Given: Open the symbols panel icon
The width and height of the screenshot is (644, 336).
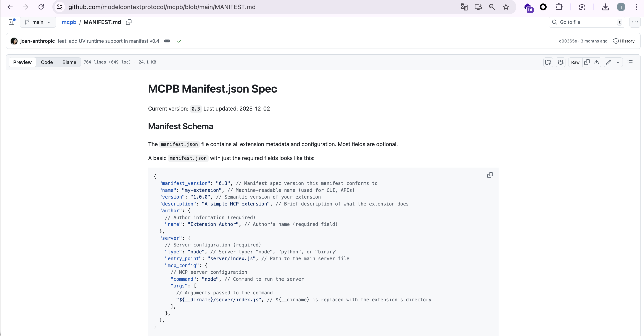Looking at the screenshot, I should (x=548, y=62).
